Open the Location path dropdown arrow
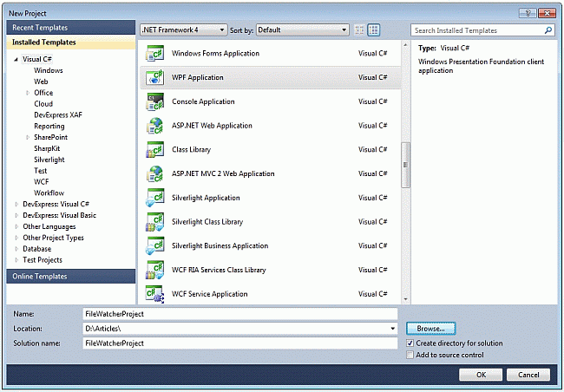The width and height of the screenshot is (564, 392). point(392,329)
